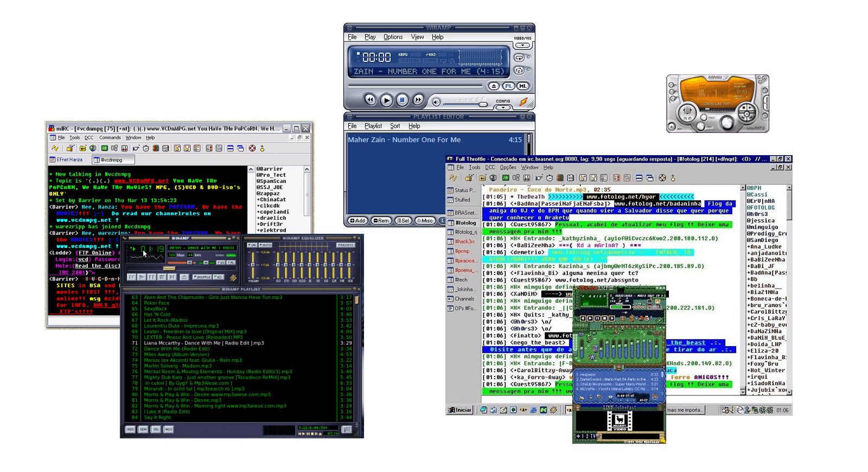Open the Commands menu in mIRC

110,138
